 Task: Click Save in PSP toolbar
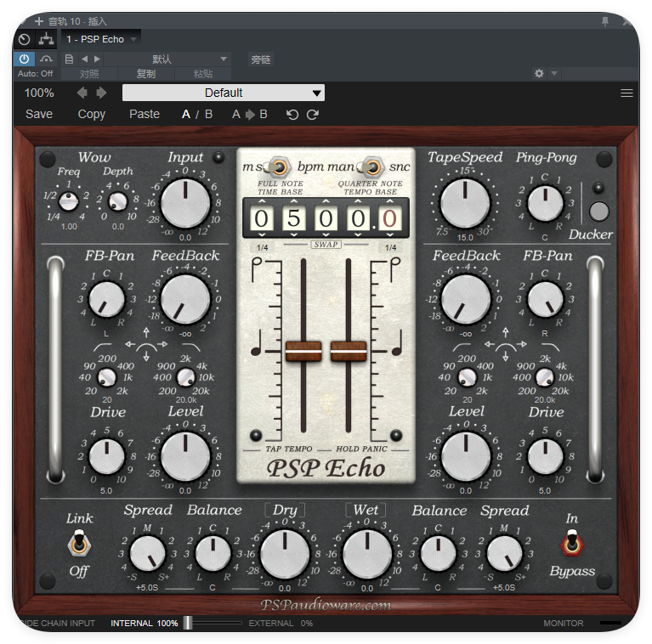(39, 114)
